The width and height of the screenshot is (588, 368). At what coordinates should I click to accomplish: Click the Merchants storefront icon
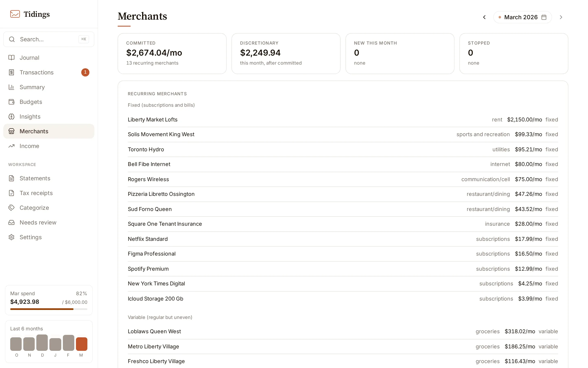[11, 131]
